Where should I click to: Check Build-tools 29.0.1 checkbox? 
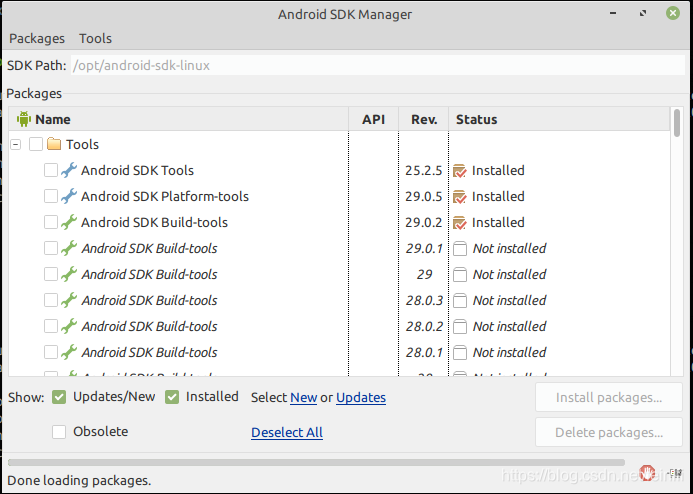tap(51, 248)
